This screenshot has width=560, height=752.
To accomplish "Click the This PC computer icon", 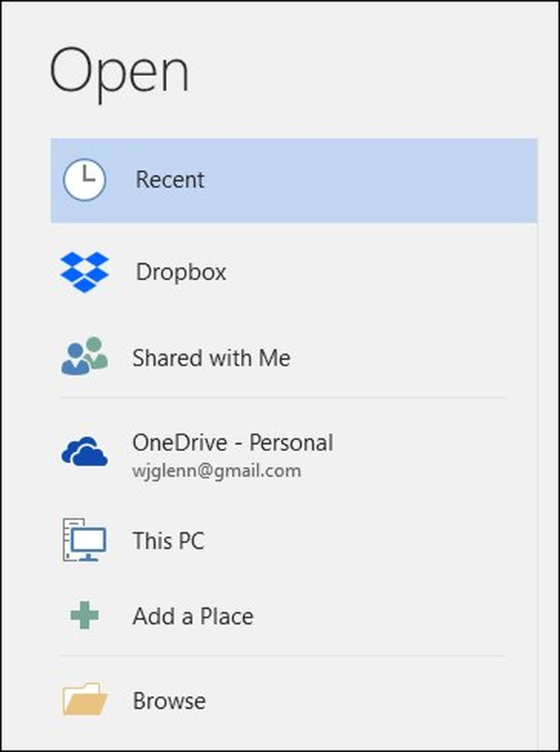I will (84, 540).
